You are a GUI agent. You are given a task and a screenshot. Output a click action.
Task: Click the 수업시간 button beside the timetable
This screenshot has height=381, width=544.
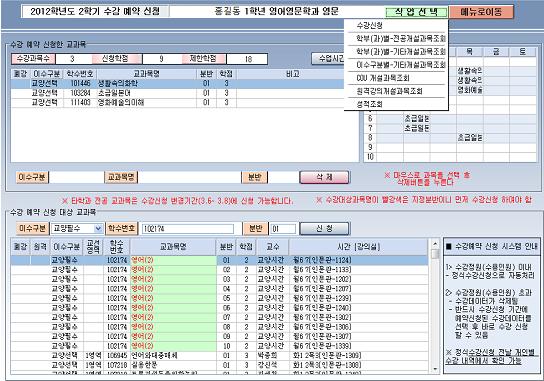[x=328, y=59]
